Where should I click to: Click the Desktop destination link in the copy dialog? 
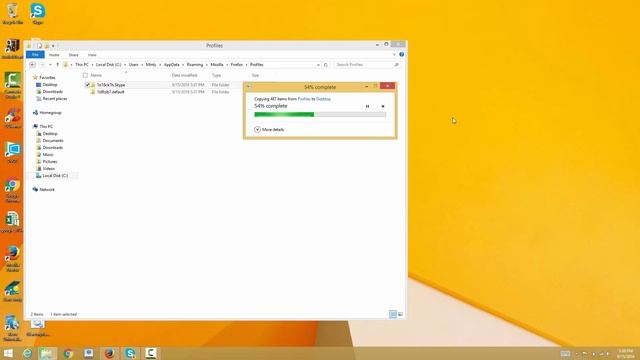pos(323,99)
